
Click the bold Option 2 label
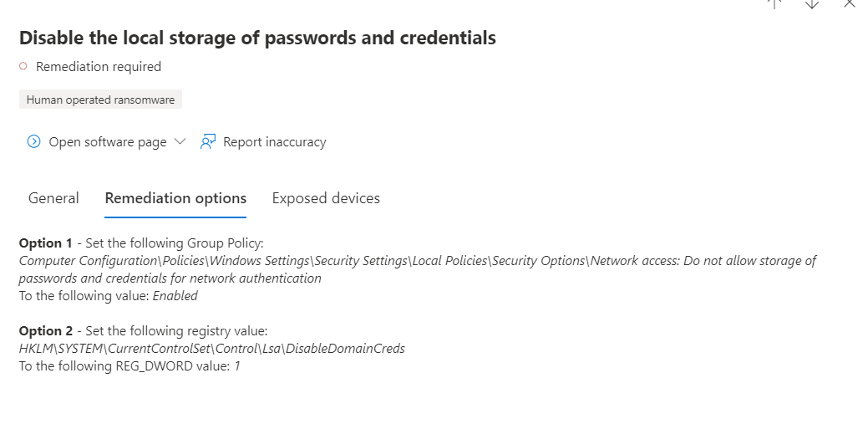pyautogui.click(x=45, y=331)
